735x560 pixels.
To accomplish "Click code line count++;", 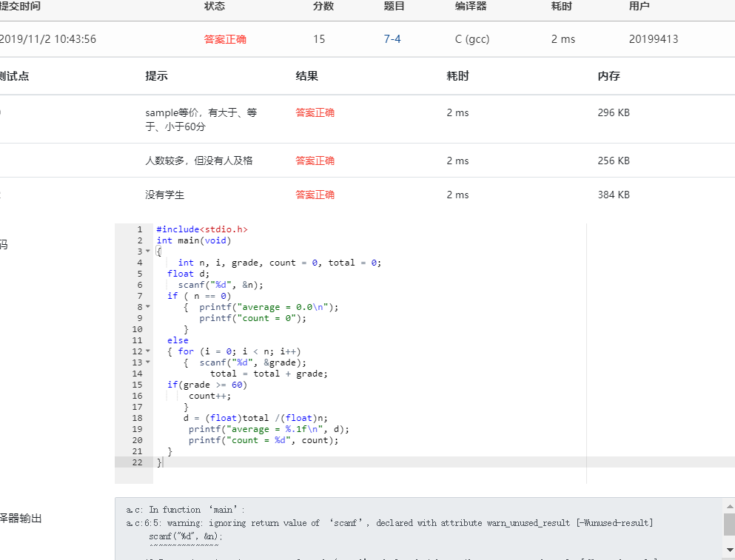I will point(210,396).
